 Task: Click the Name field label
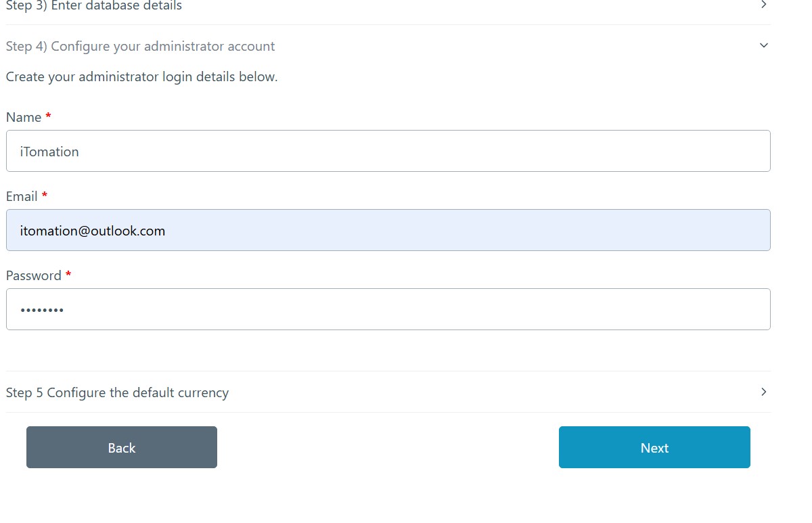point(24,117)
